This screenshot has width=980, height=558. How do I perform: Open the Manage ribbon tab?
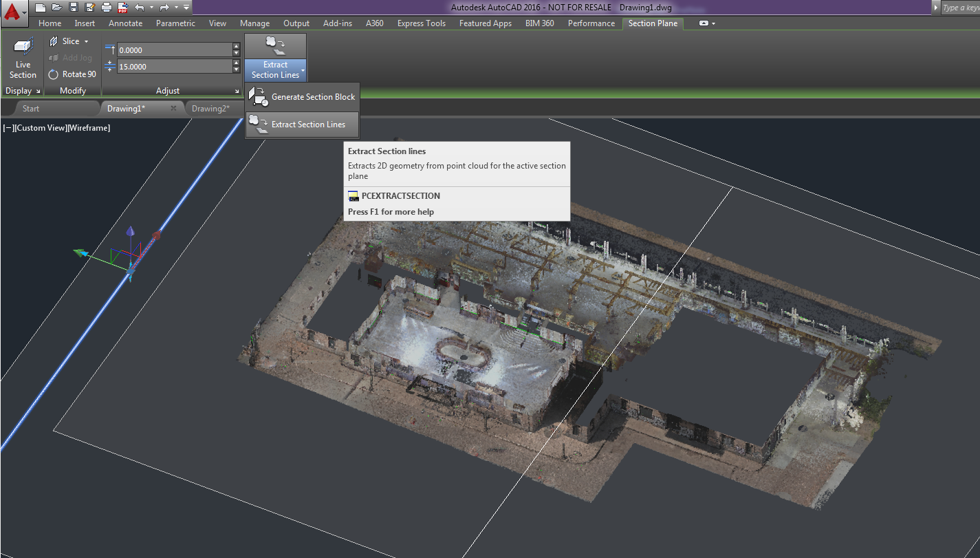coord(254,23)
